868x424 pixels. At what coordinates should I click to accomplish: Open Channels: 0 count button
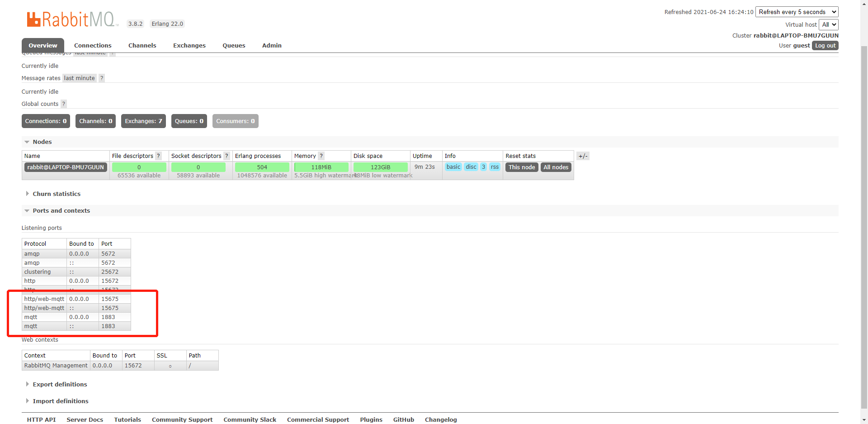(95, 121)
